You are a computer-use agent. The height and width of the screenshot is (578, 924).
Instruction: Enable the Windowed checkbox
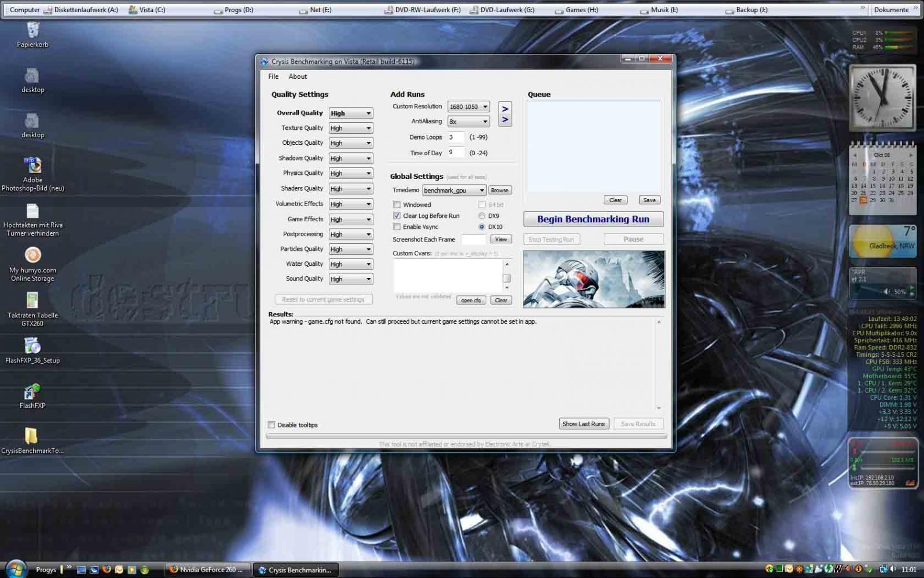pos(397,204)
